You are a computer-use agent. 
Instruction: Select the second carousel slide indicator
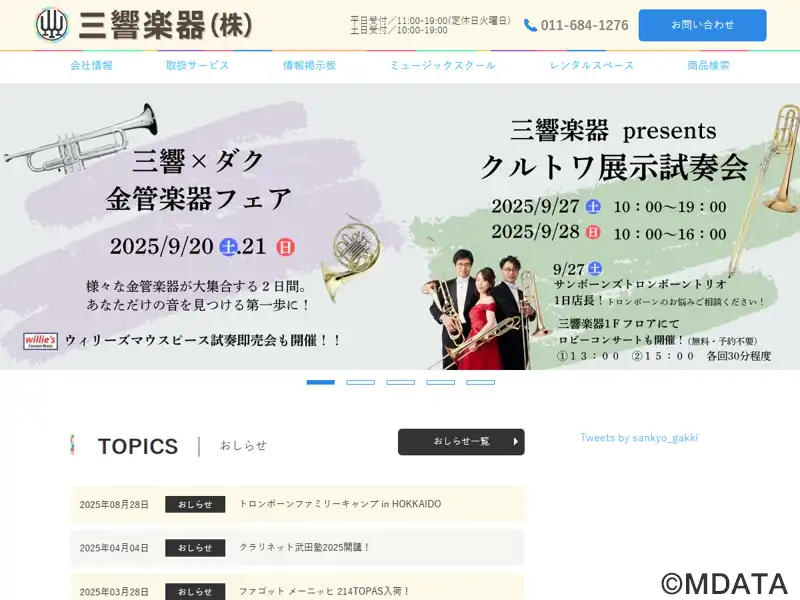click(x=361, y=382)
